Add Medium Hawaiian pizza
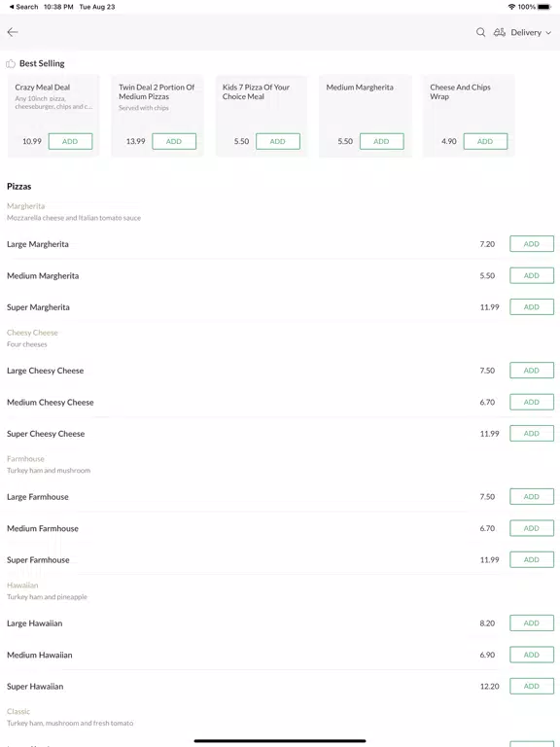 point(532,655)
